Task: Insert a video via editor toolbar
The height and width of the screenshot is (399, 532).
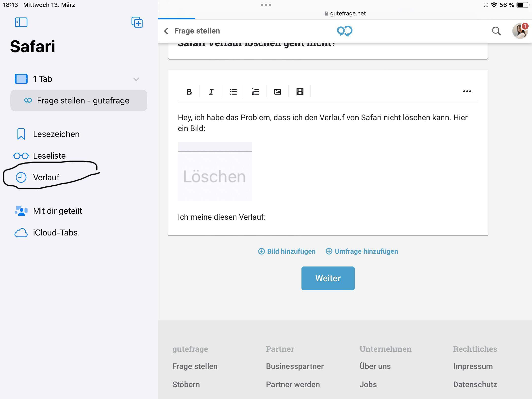Action: [300, 92]
